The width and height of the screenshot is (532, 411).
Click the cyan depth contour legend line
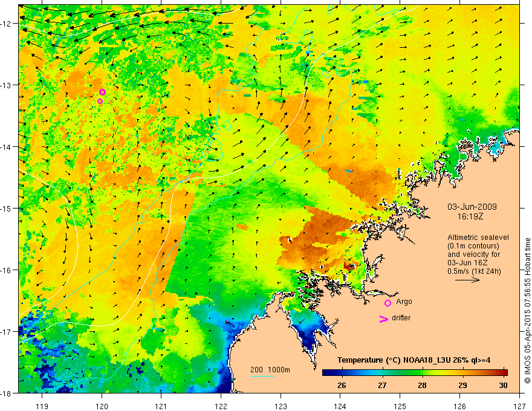point(262,376)
